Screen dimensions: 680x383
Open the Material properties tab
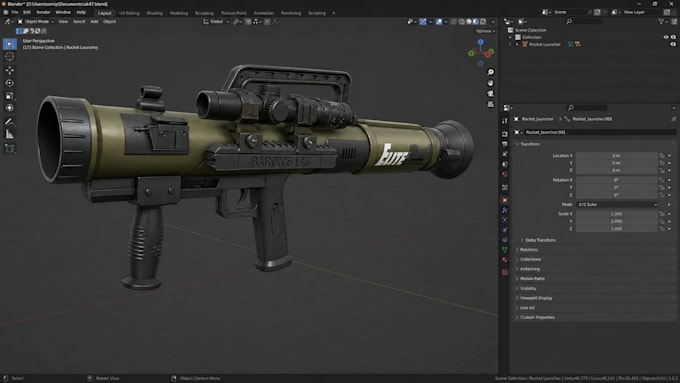coord(505,260)
